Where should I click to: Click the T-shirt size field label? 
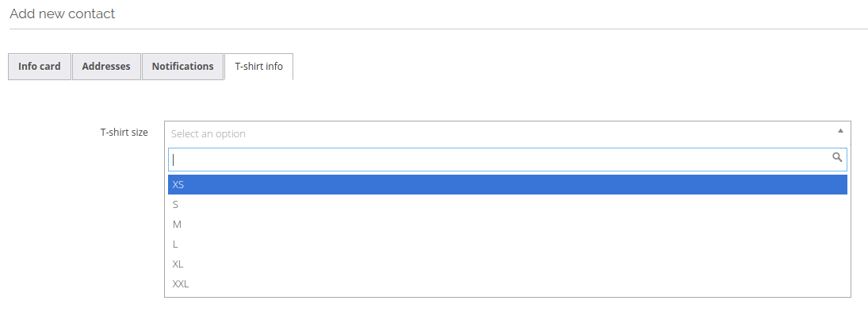tap(124, 133)
